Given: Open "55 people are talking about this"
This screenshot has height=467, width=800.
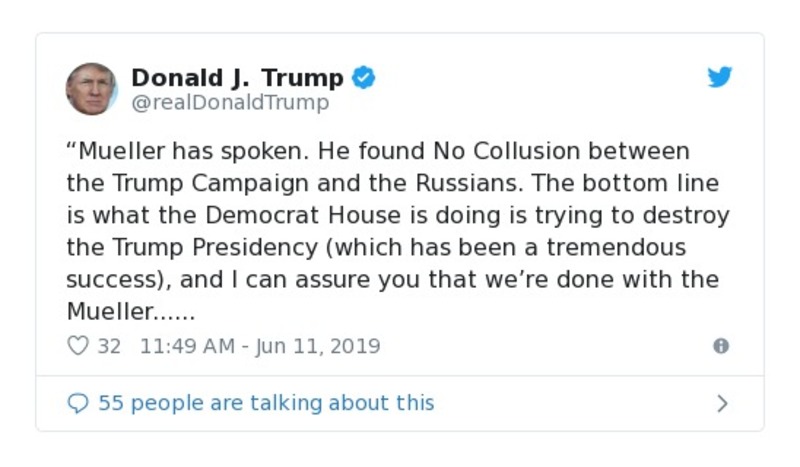Looking at the screenshot, I should tap(266, 403).
